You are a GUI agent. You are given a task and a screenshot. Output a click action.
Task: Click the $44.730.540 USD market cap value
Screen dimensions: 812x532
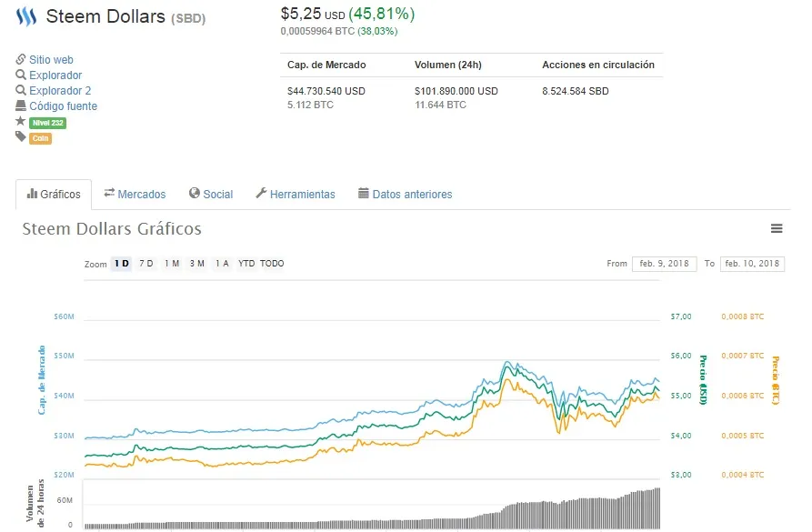tap(326, 91)
